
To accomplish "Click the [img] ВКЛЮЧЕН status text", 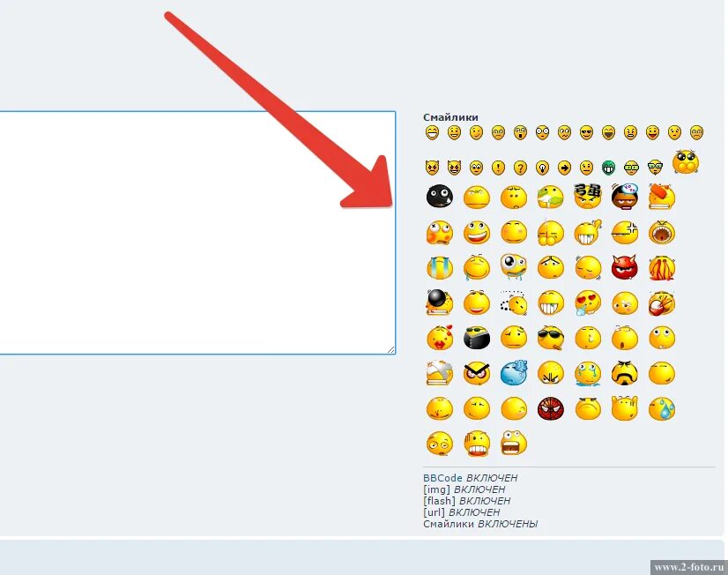I will click(x=464, y=489).
